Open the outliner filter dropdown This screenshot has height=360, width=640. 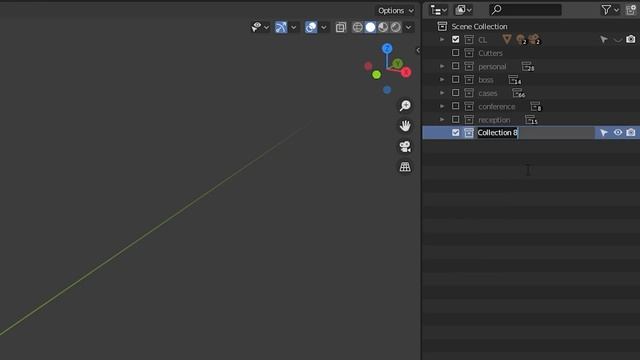click(x=610, y=10)
